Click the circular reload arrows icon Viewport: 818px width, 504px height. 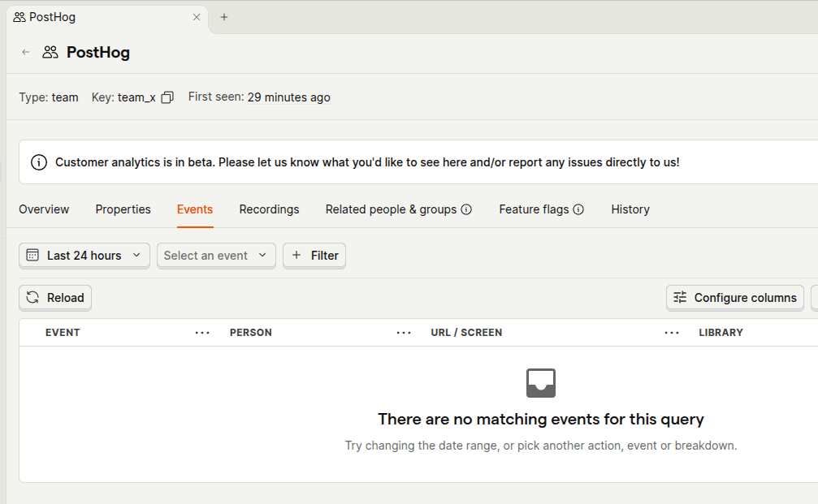pyautogui.click(x=32, y=297)
